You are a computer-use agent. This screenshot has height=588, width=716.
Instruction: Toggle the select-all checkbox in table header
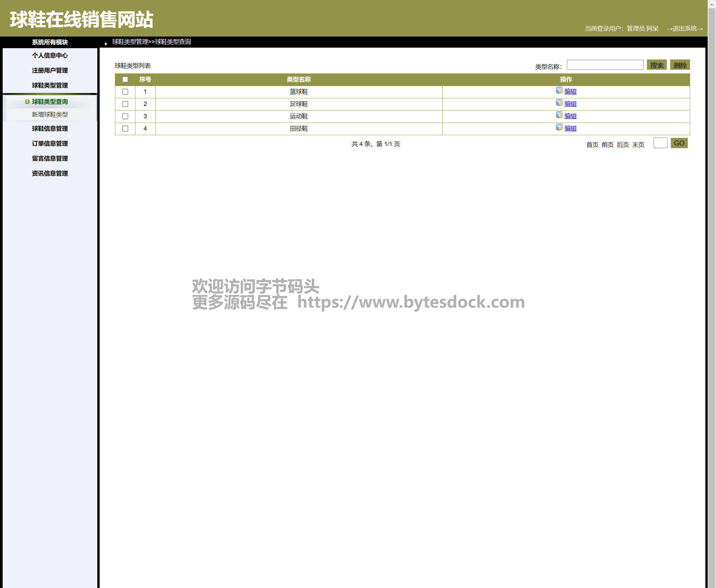tap(125, 79)
